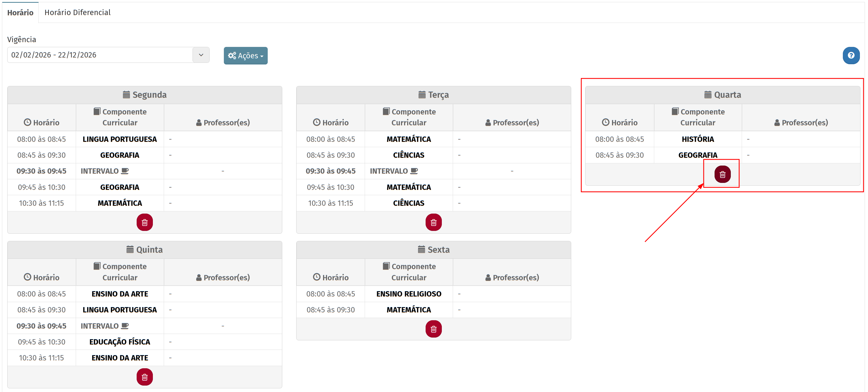Click calendar icon beside Segunda header

tap(126, 95)
